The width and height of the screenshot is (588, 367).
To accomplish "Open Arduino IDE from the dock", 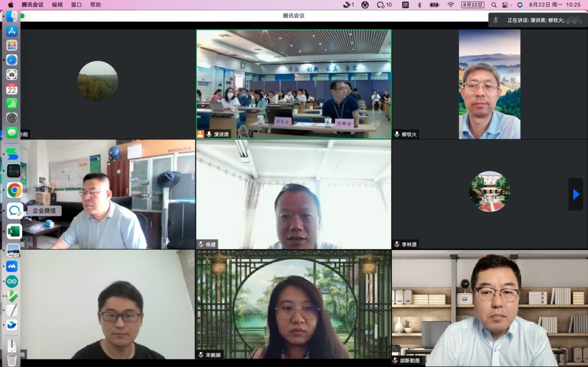I will point(12,281).
